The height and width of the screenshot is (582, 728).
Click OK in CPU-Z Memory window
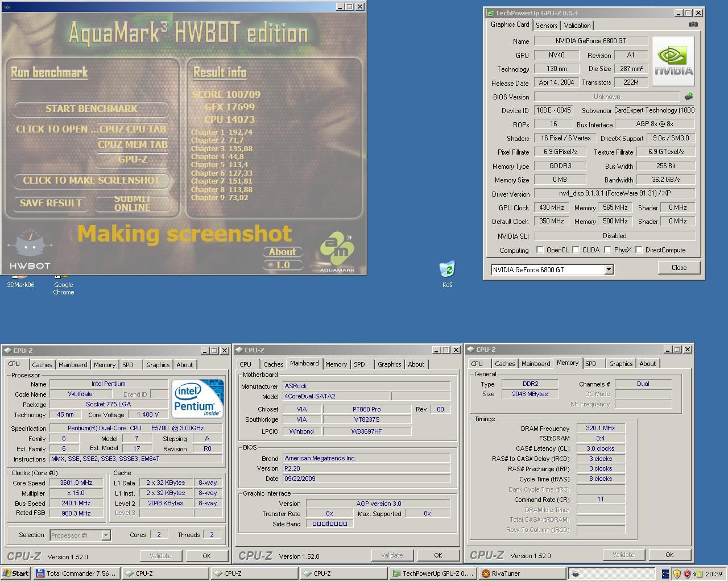coord(669,555)
